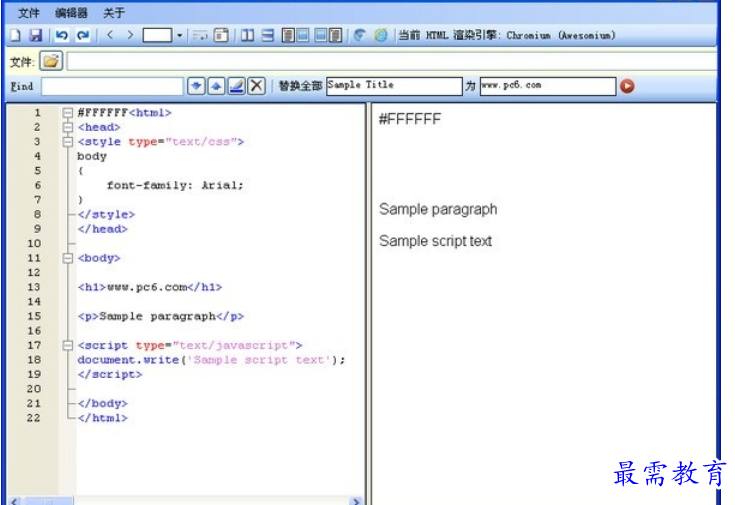Open a file with the folder icon
Image resolution: width=735 pixels, height=505 pixels.
51,61
